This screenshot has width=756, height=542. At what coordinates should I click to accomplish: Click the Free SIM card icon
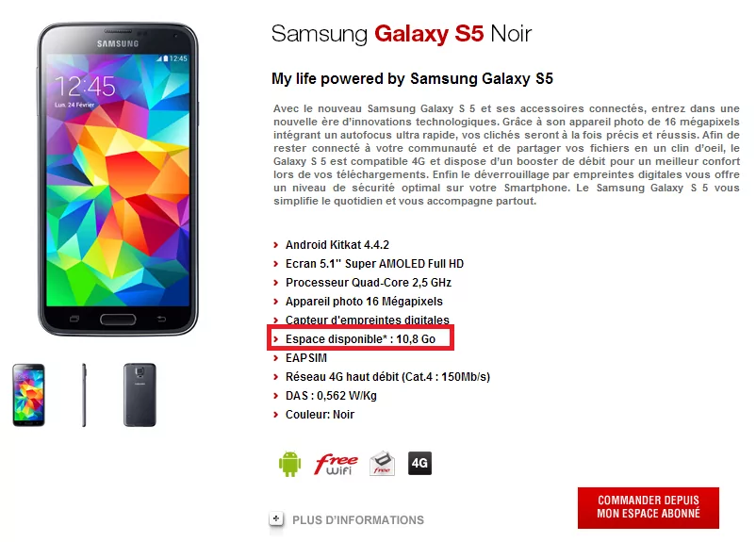pos(383,464)
